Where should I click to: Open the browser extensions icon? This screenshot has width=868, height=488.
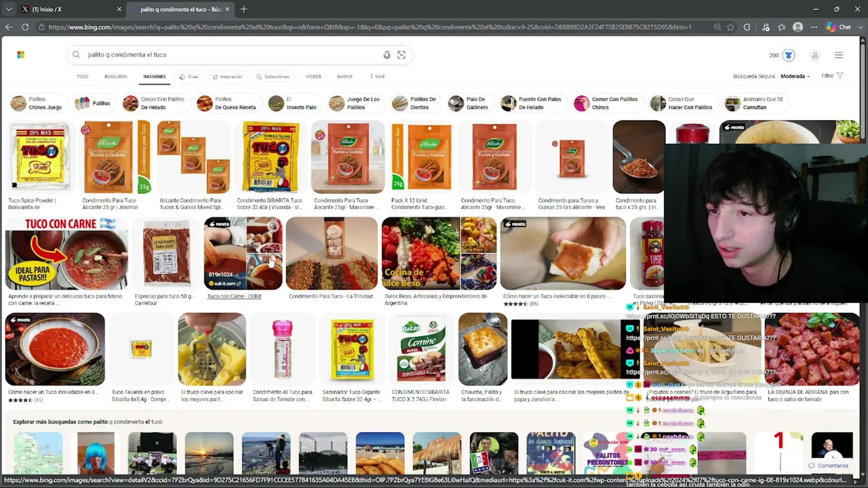[x=747, y=27]
